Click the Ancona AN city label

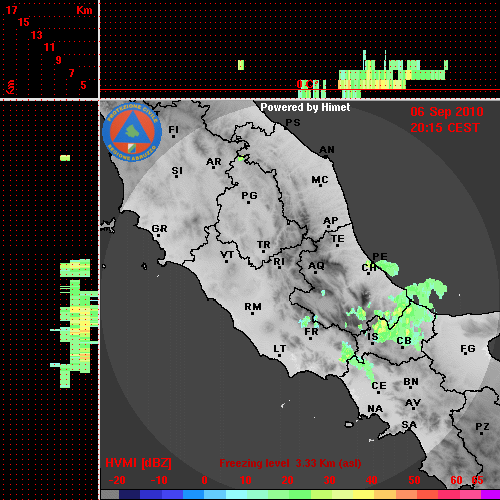click(x=327, y=150)
